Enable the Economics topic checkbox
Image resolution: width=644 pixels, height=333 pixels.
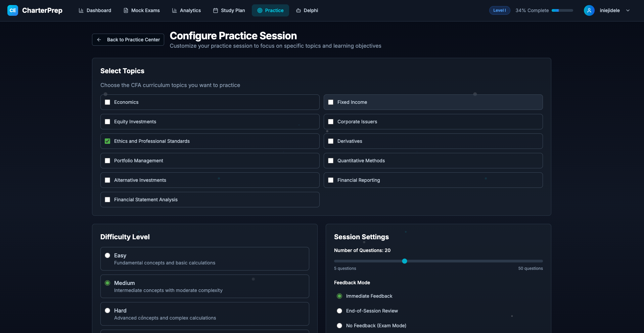[107, 102]
